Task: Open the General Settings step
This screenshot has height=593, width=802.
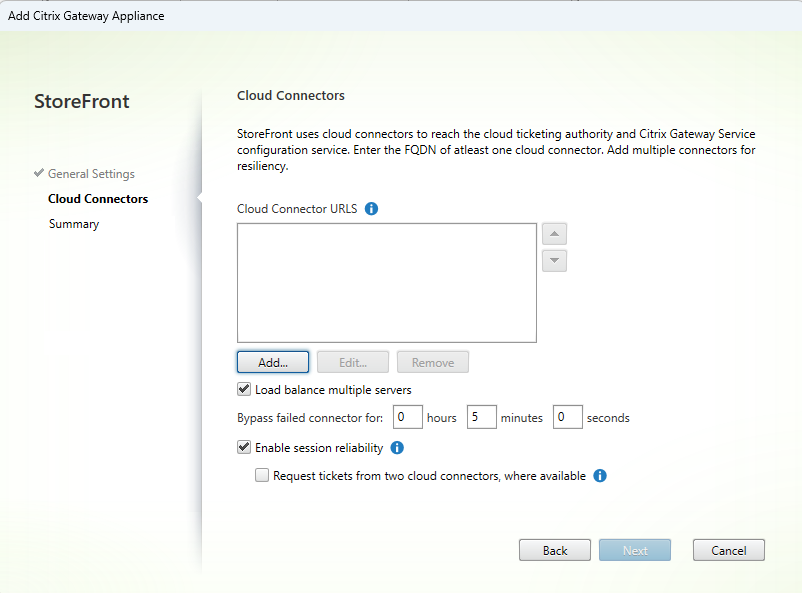Action: tap(91, 174)
